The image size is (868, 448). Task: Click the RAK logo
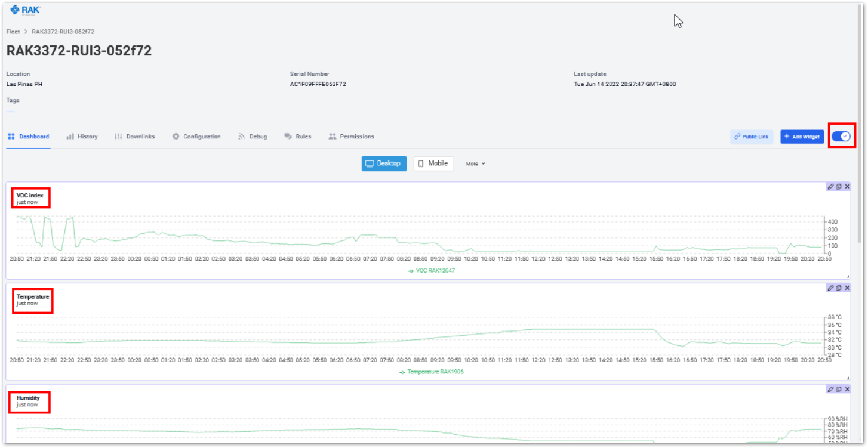pos(26,10)
